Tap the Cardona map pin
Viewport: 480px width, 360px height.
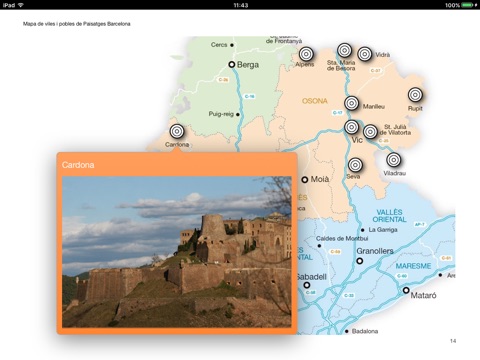[177, 131]
